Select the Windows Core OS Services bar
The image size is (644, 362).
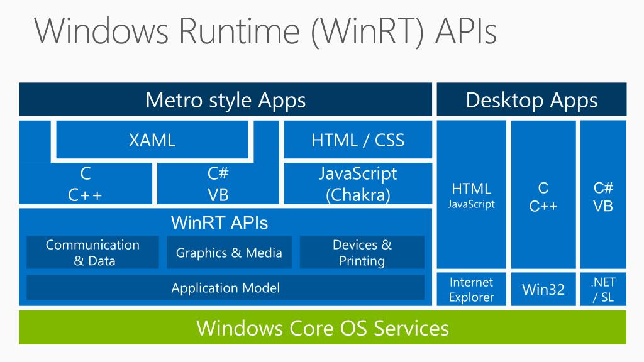(323, 327)
